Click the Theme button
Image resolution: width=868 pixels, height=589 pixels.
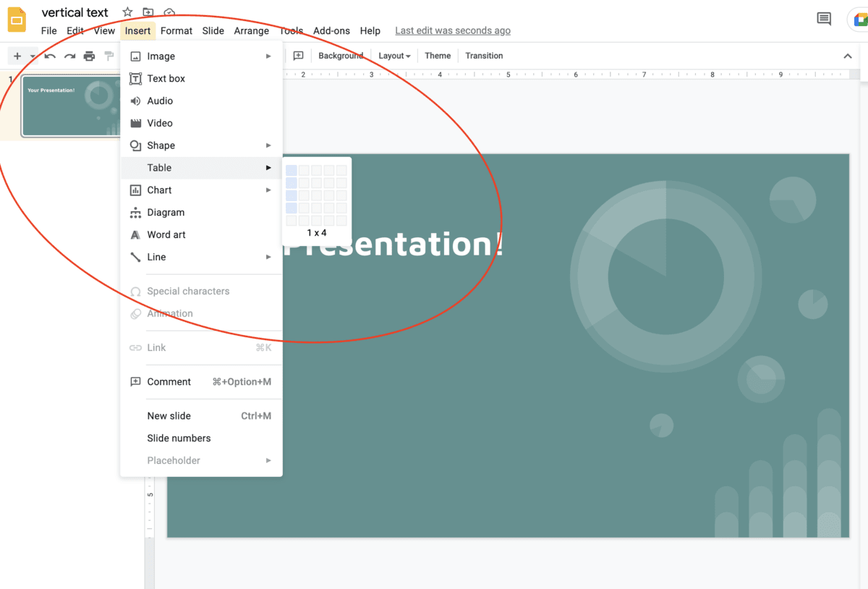click(x=438, y=56)
